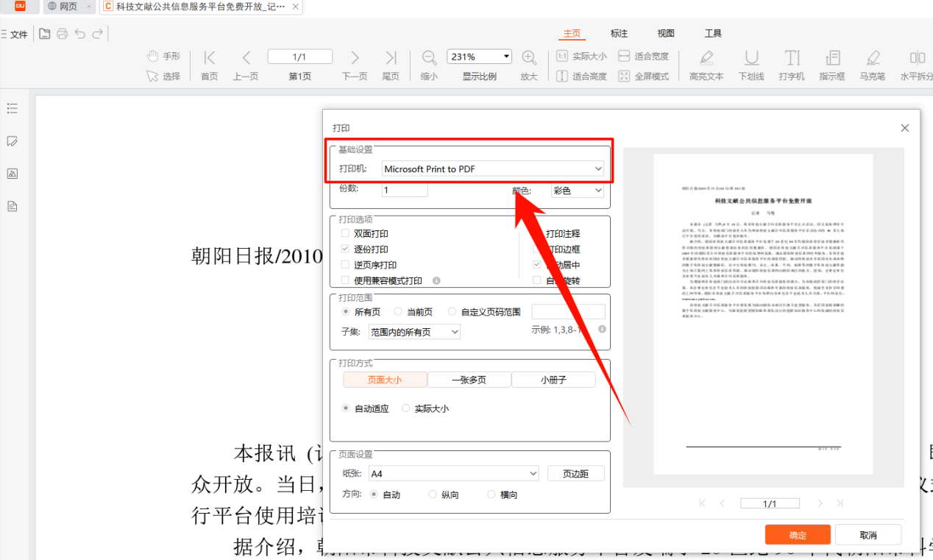Select the current page (当前页) radio button
Image resolution: width=933 pixels, height=560 pixels.
coord(398,312)
